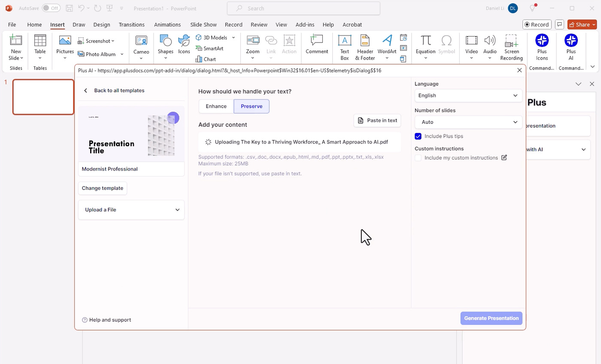The image size is (601, 364).
Task: Click the Undo icon
Action: tap(82, 8)
